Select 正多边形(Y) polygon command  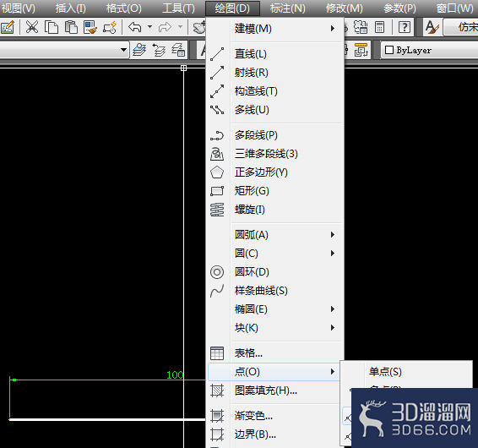point(275,172)
